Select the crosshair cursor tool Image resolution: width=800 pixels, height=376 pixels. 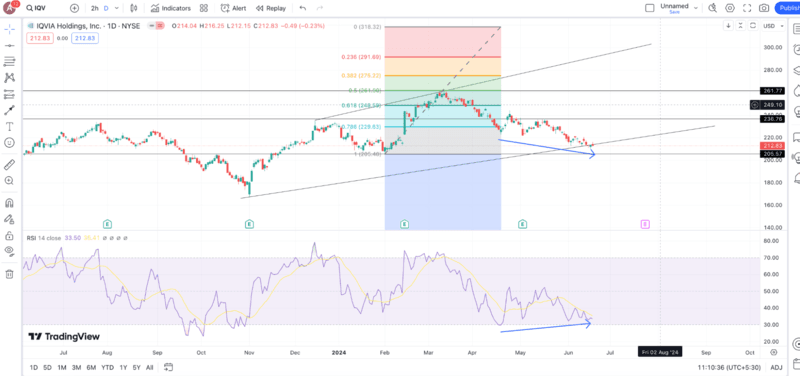[9, 29]
